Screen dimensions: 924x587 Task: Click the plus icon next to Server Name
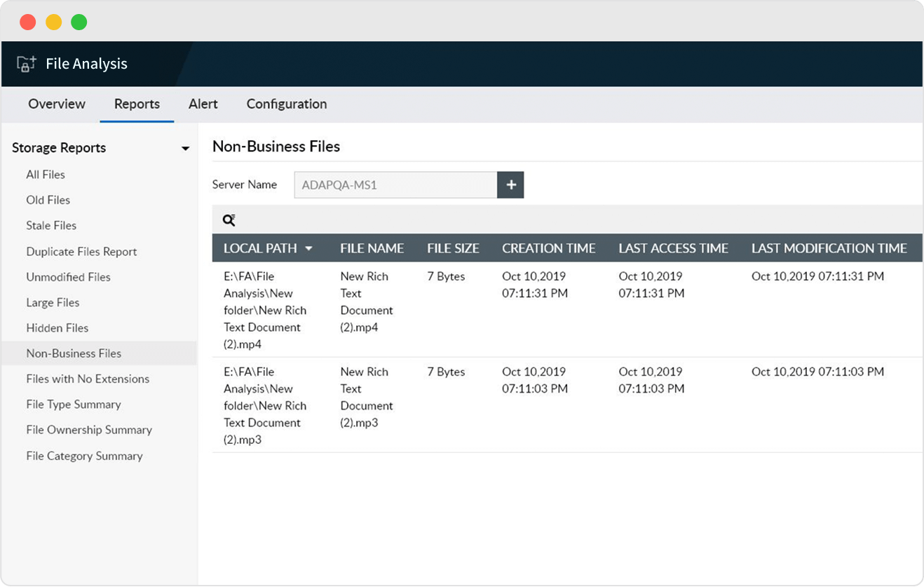click(x=511, y=184)
